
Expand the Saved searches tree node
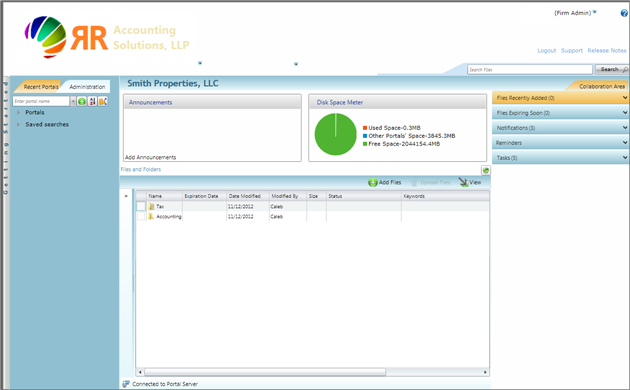coord(18,125)
